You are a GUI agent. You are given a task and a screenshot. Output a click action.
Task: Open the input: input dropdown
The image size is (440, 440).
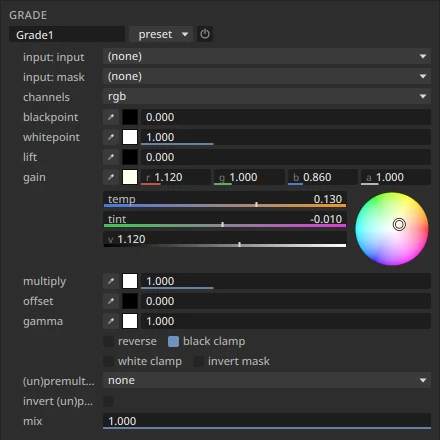coord(267,56)
